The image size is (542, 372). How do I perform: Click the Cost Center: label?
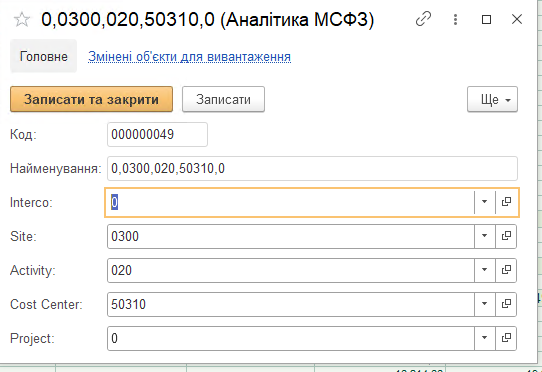tap(46, 304)
